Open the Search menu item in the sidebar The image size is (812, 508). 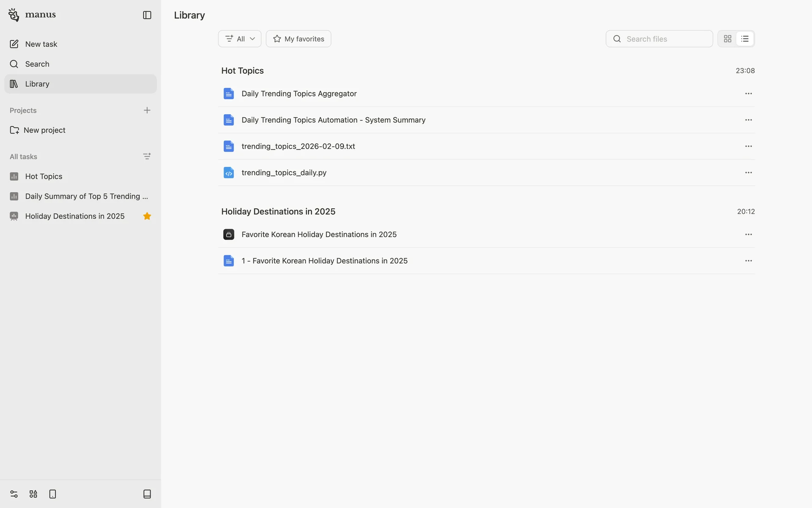[x=37, y=64]
